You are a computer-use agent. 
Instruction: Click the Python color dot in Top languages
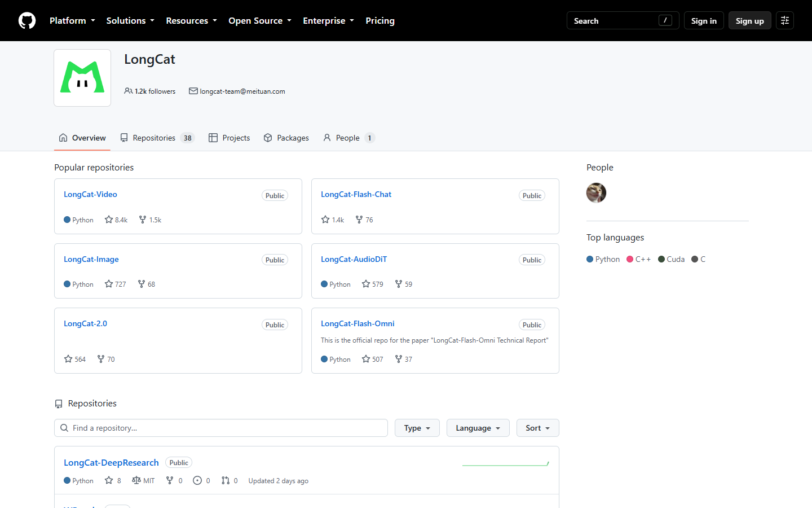pyautogui.click(x=590, y=259)
